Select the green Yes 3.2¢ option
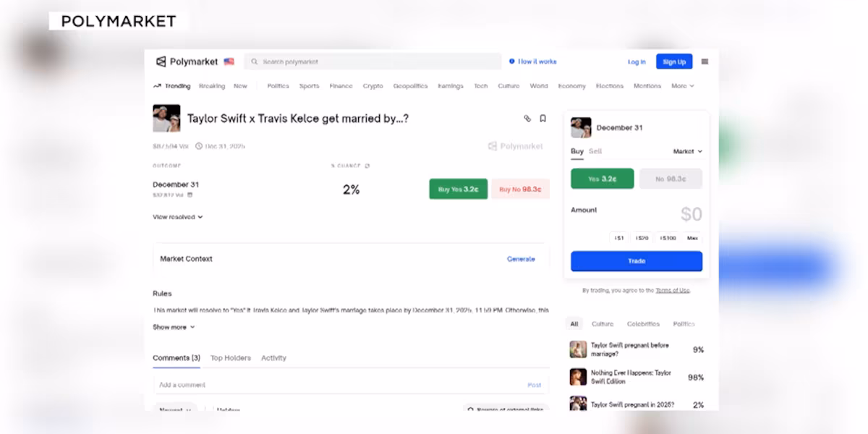Screen dimensions: 868x434 602,179
